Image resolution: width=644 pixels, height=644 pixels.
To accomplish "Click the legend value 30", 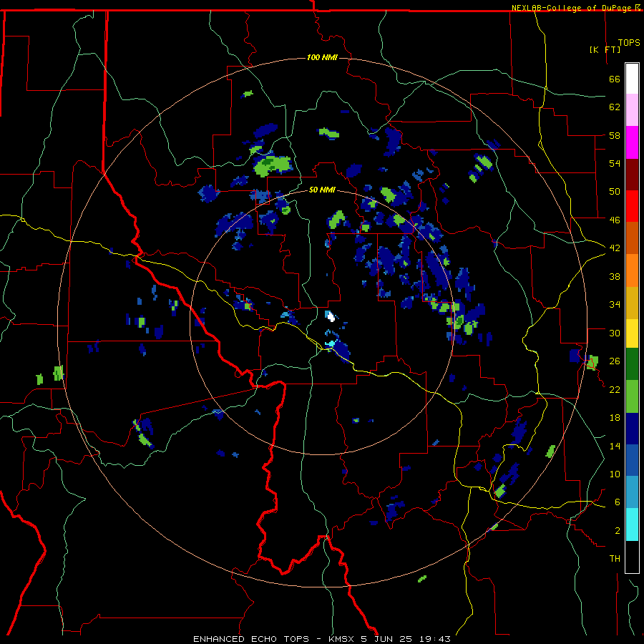I will (615, 333).
